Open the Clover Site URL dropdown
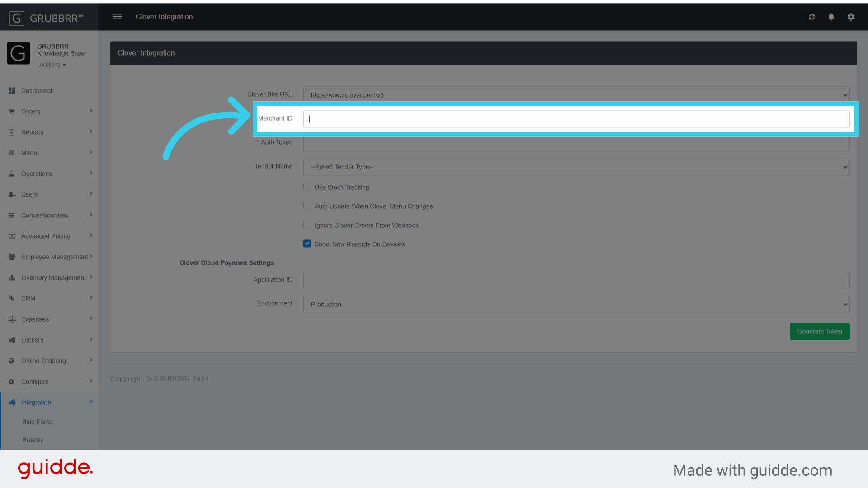The height and width of the screenshot is (488, 868). point(576,95)
